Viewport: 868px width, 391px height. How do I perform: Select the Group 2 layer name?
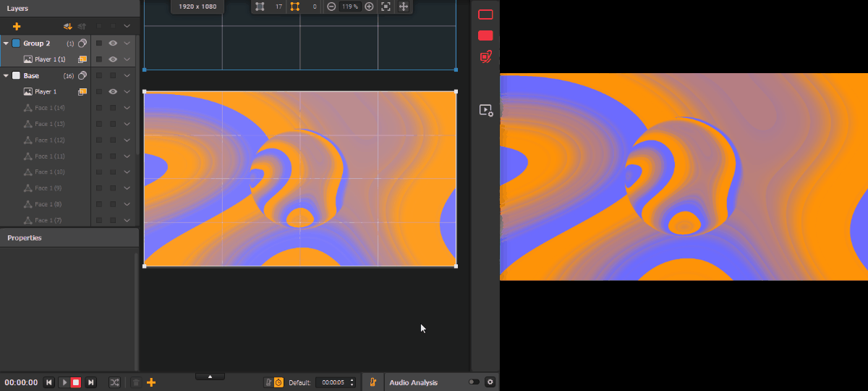37,43
